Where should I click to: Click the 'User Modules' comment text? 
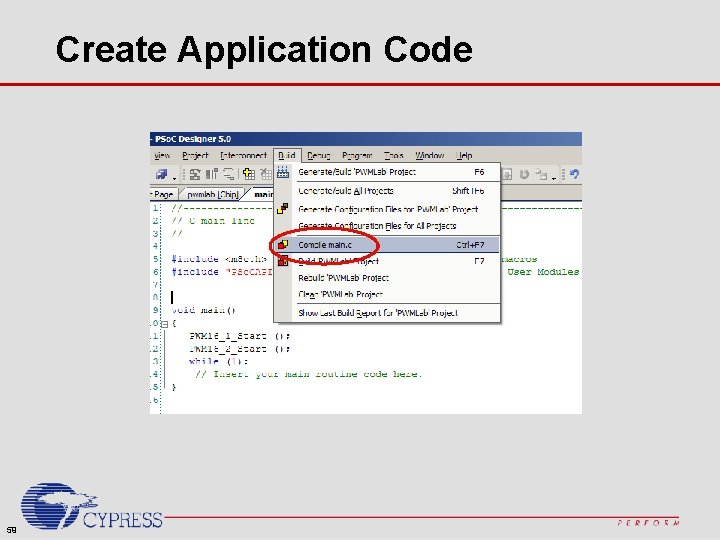(x=543, y=272)
